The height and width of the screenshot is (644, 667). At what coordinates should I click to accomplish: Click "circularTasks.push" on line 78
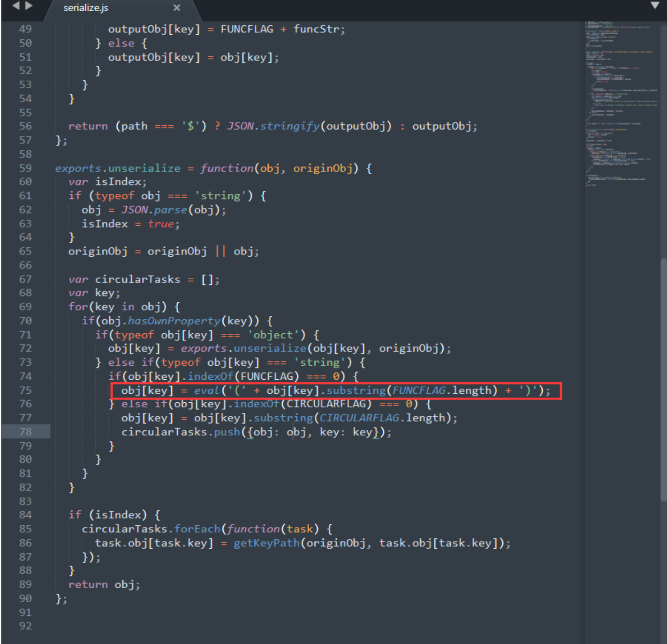click(x=181, y=432)
